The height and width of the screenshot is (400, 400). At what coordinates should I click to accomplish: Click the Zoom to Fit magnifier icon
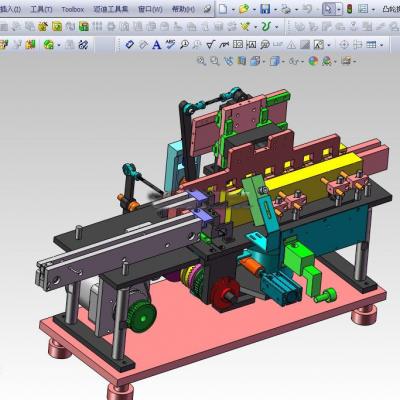coord(201,61)
